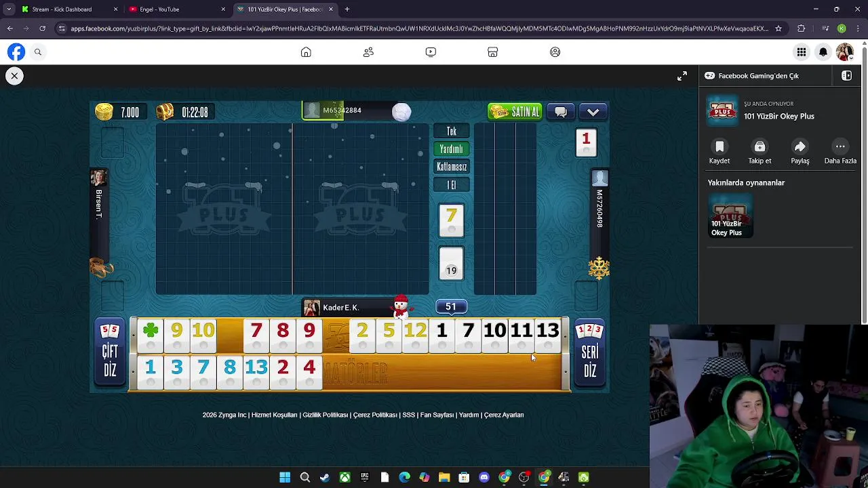The width and height of the screenshot is (868, 488).
Task: Open the browser extensions puzzle icon
Action: (801, 28)
